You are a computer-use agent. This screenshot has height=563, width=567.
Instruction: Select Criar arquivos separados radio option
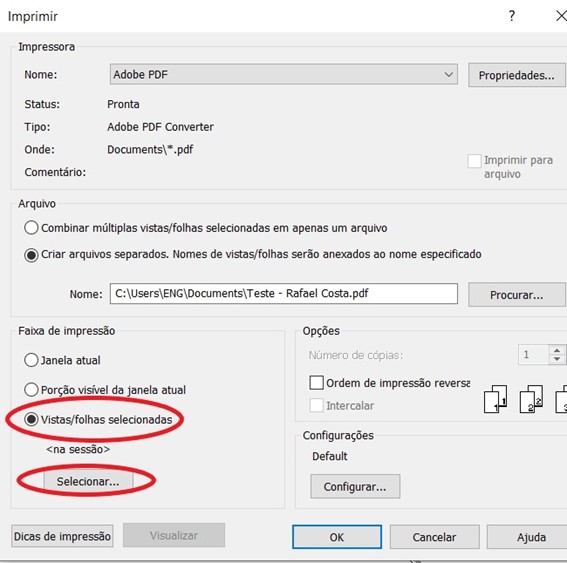31,255
